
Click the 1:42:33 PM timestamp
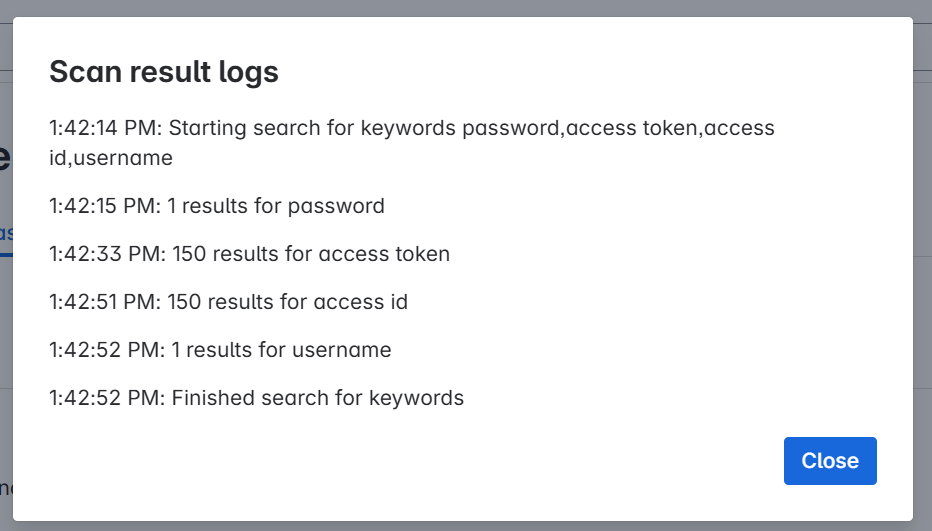[108, 254]
